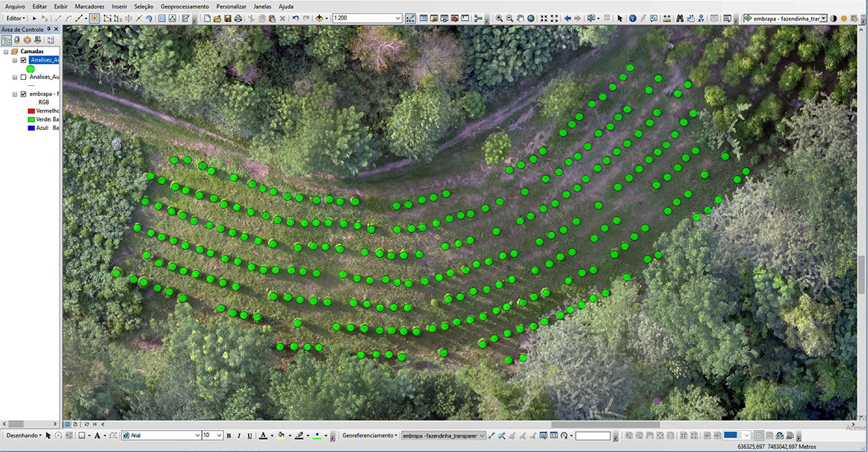Screen dimensions: 868x452
Task: Collapse the Camadas tree group
Action: [6, 51]
